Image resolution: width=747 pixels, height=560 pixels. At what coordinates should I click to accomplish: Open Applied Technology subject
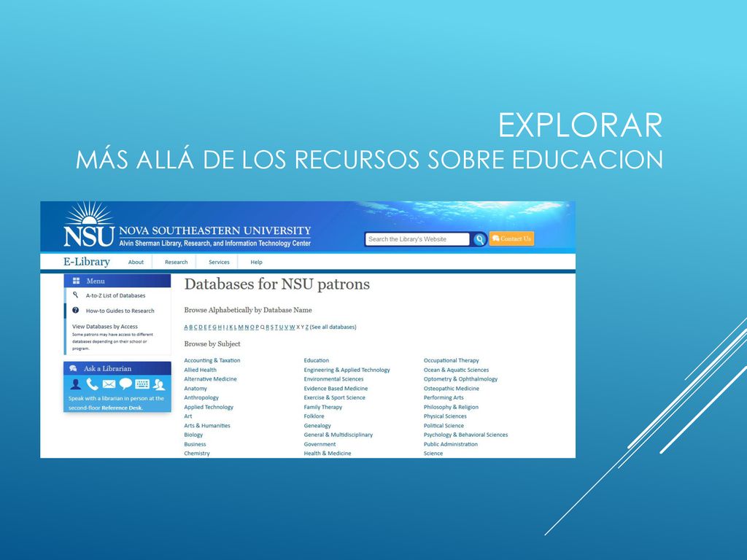click(209, 407)
